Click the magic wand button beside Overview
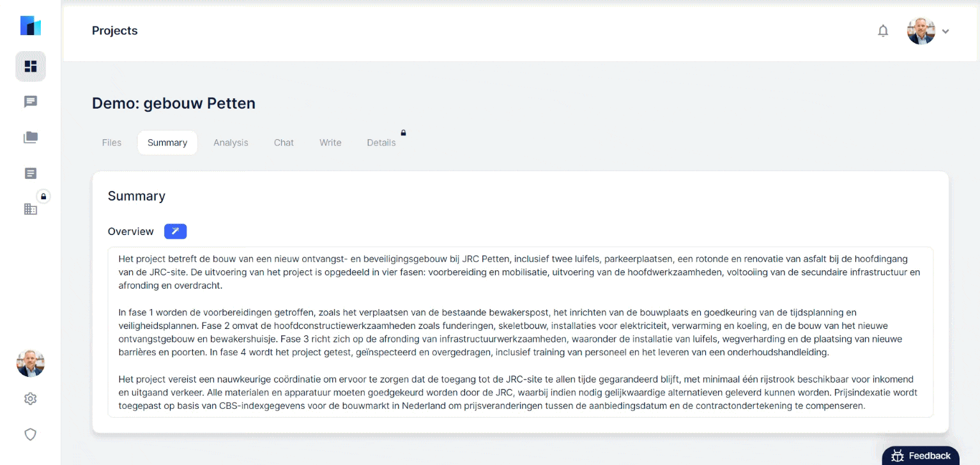 [175, 231]
